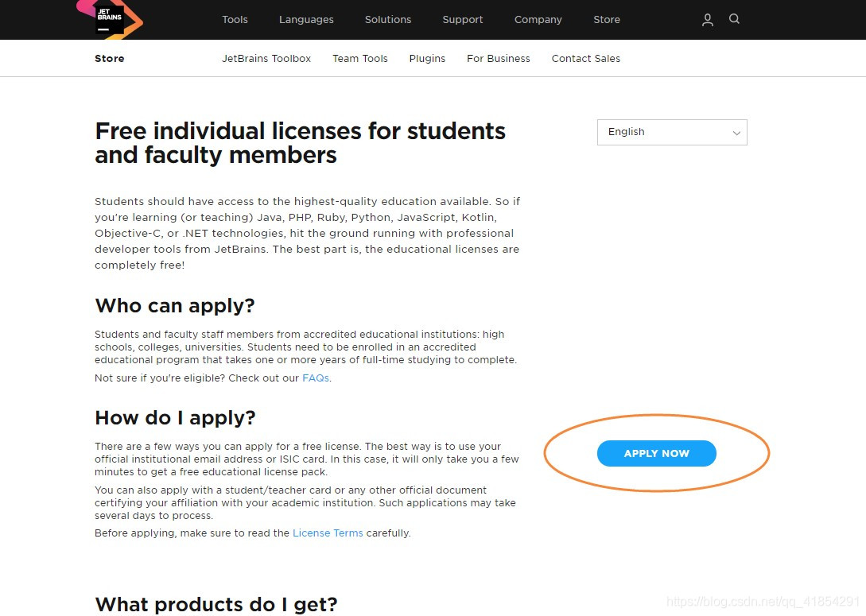Click the bold Store heading link
Viewport: 866px width, 616px height.
click(x=110, y=59)
